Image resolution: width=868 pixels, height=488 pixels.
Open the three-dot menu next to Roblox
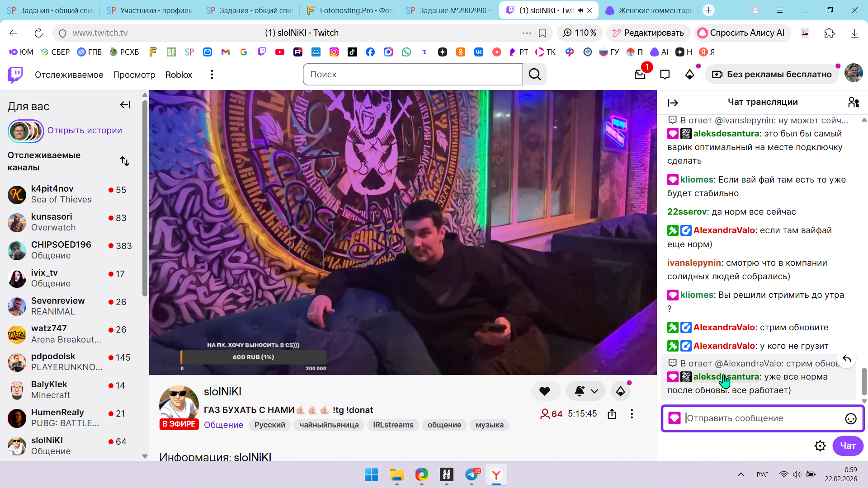(x=212, y=75)
